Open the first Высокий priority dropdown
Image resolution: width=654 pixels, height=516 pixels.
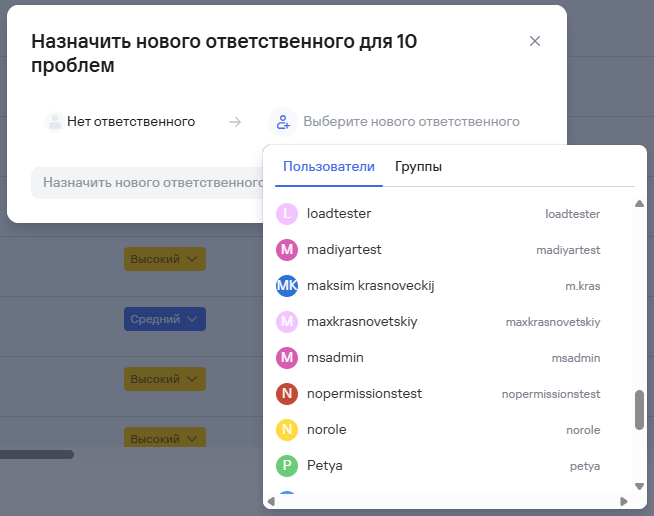click(165, 259)
